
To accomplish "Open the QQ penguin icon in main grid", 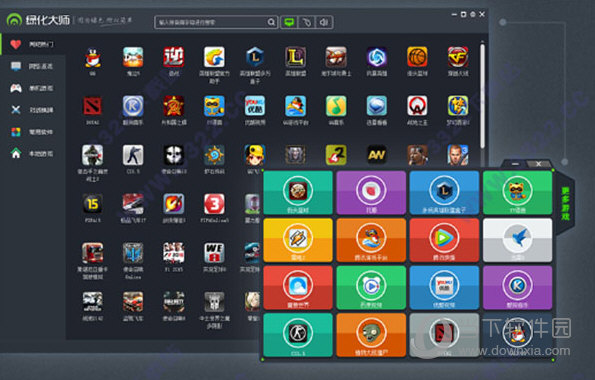I will (93, 57).
